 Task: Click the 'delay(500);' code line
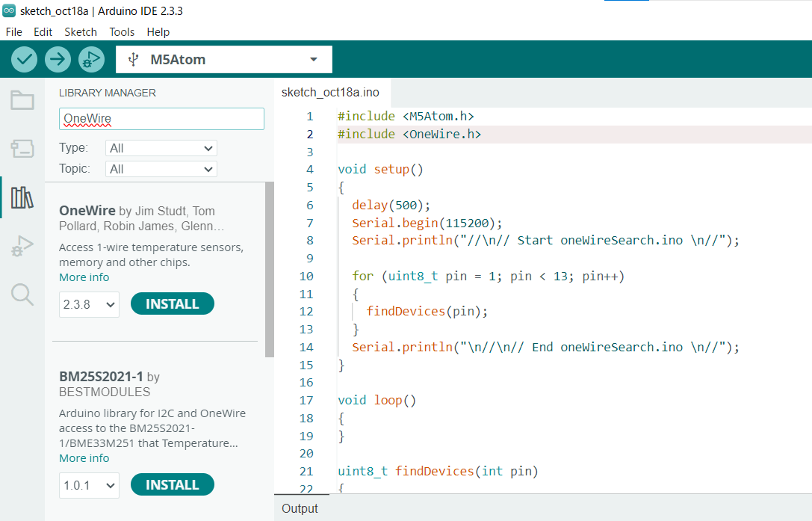[x=391, y=206]
